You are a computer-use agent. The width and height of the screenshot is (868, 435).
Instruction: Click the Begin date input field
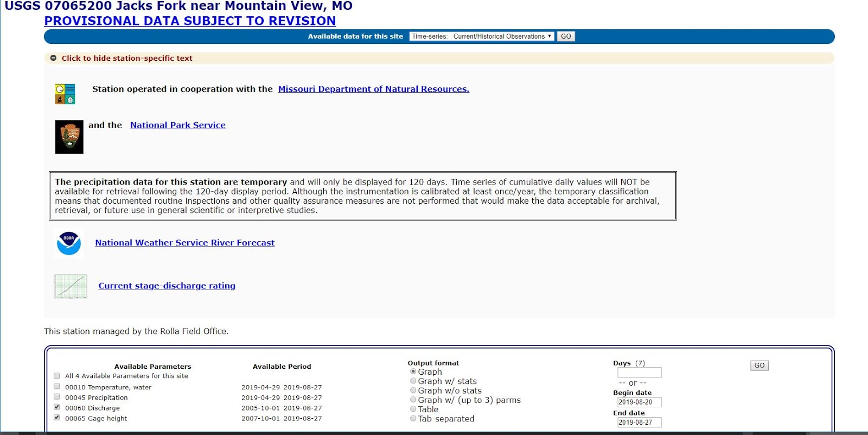tap(640, 402)
